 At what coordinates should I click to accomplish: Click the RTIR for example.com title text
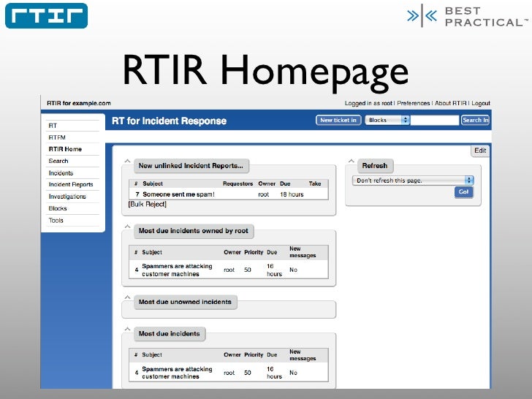79,103
